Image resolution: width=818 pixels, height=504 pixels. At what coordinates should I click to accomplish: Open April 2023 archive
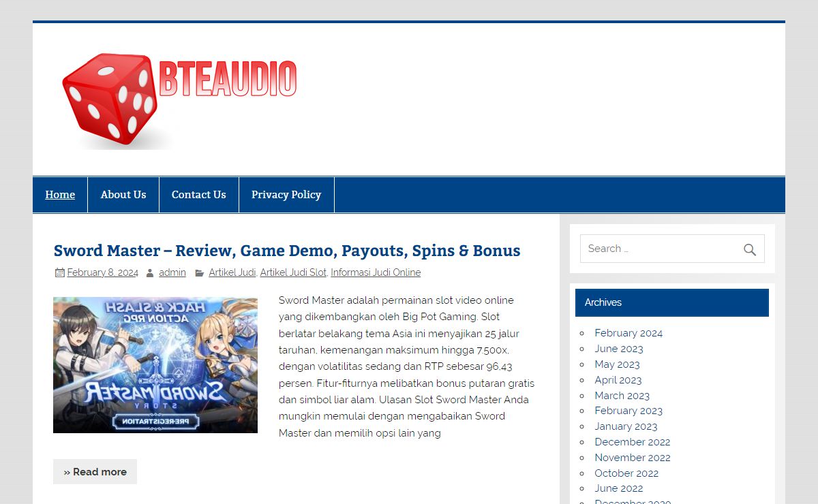click(618, 380)
